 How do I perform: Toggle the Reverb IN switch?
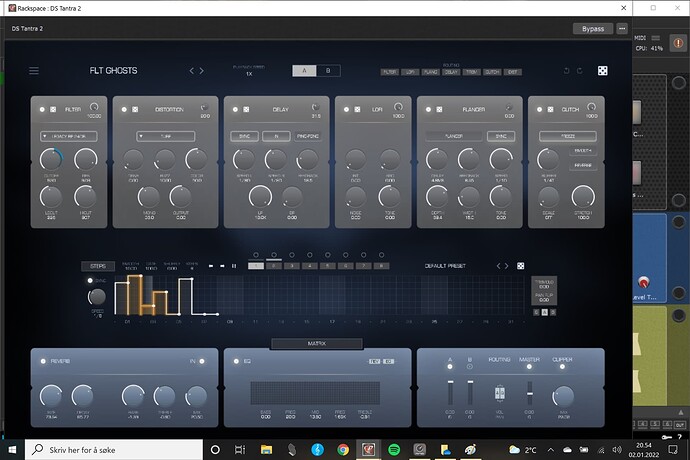[202, 361]
